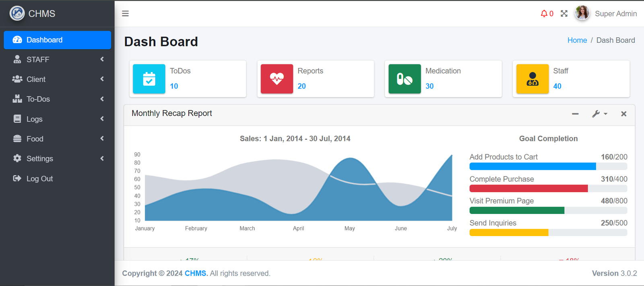Click the CHMS logo in sidebar
Viewport: 644px width, 286px height.
click(x=17, y=13)
